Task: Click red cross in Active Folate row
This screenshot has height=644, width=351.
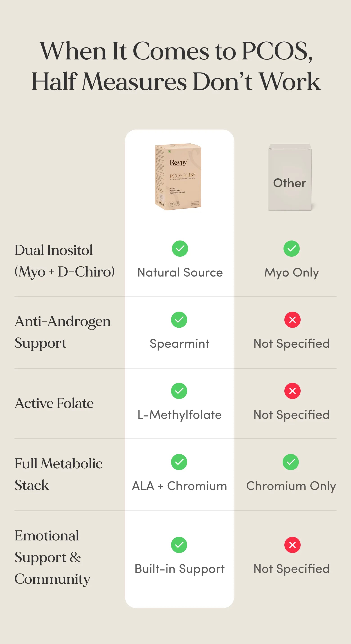Action: tap(292, 391)
